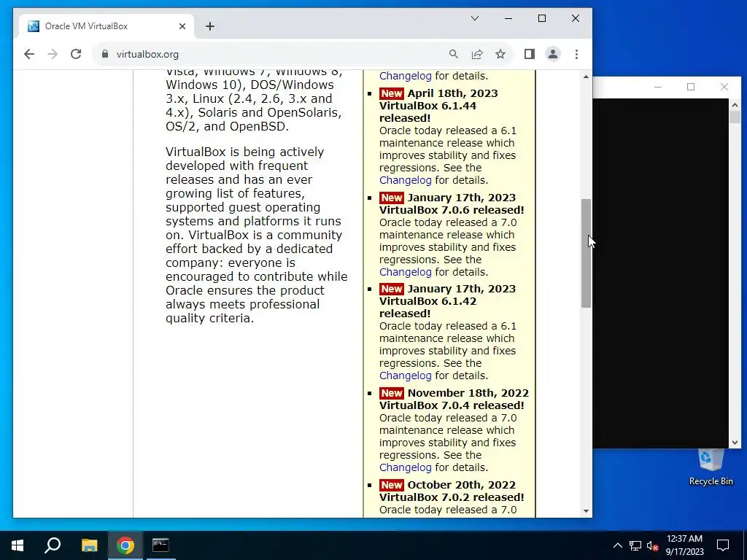The width and height of the screenshot is (747, 560).
Task: Open the Changelog link for VirtualBox 7.0.4
Action: 406,467
